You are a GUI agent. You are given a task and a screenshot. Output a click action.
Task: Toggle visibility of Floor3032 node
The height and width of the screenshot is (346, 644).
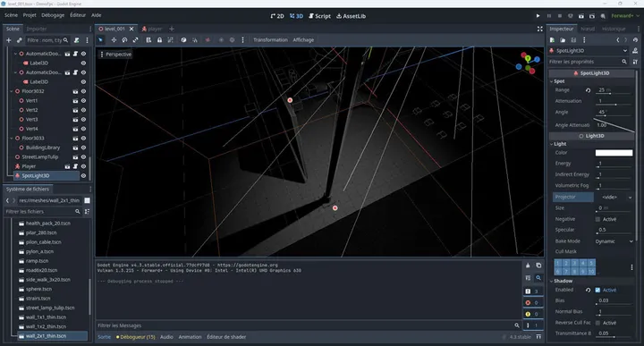[x=83, y=91]
